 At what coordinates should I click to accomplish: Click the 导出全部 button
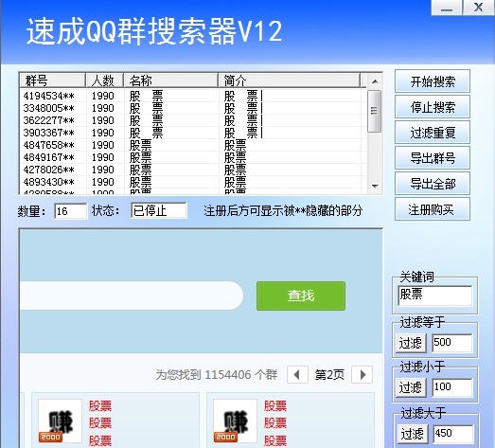433,183
